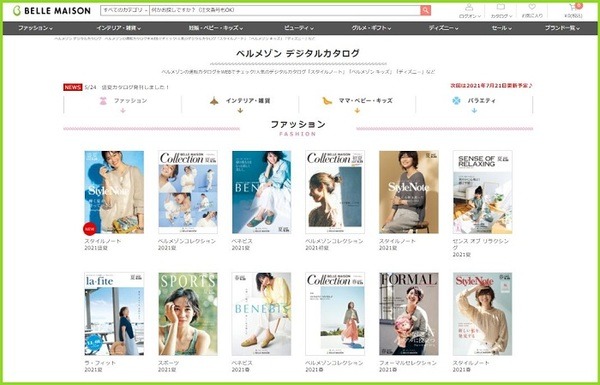The height and width of the screenshot is (385, 600).
Task: Open the 盛夏カタログ news announcement
Action: pos(127,87)
